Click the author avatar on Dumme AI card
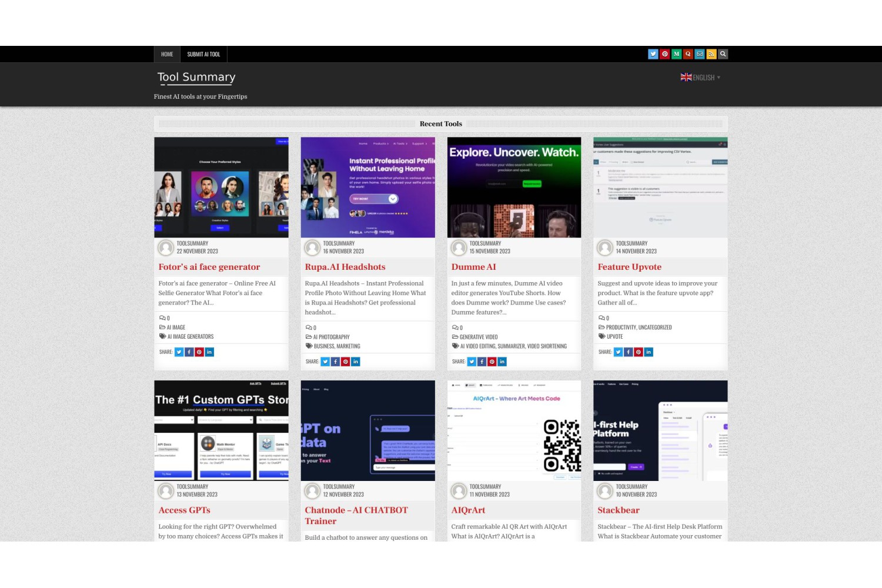 point(459,248)
